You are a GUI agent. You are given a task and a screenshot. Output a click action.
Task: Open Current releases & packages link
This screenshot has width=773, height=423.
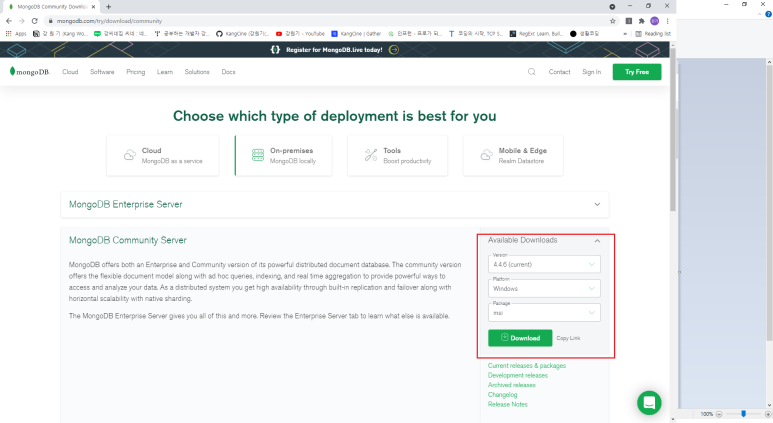click(x=527, y=365)
